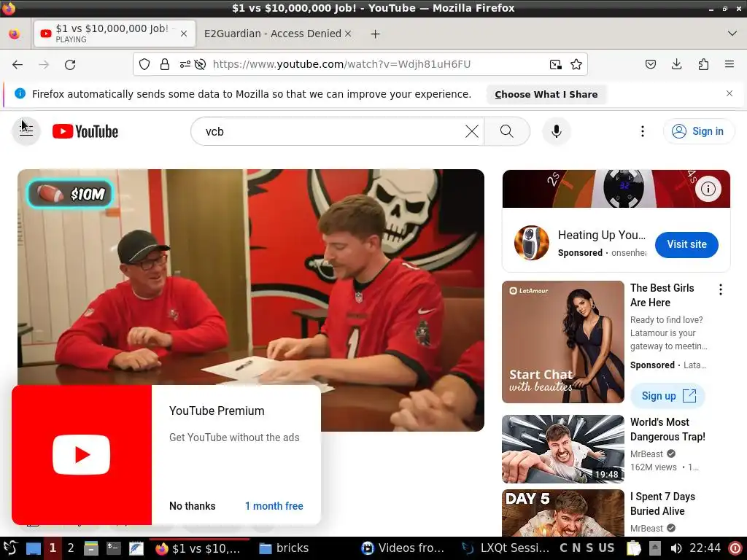Open The Best Girls Are Here ad title
This screenshot has width=747, height=560.
coord(662,295)
